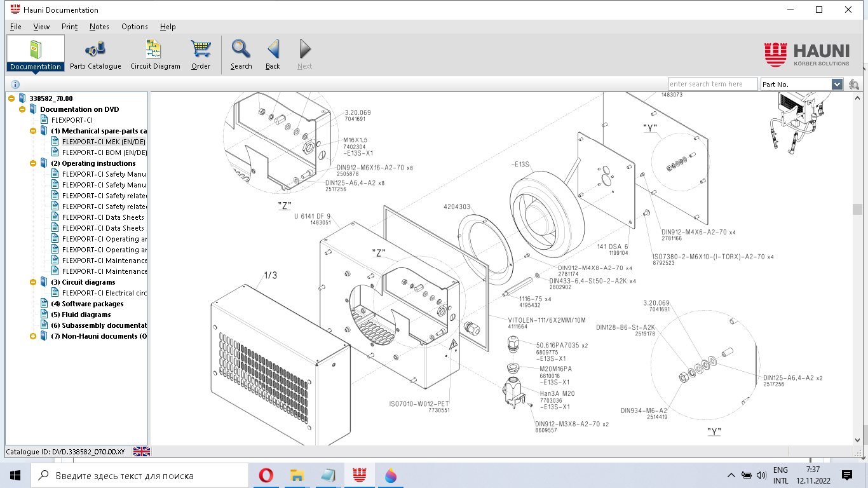Click book icon of 338582_70.00 node

click(x=22, y=98)
